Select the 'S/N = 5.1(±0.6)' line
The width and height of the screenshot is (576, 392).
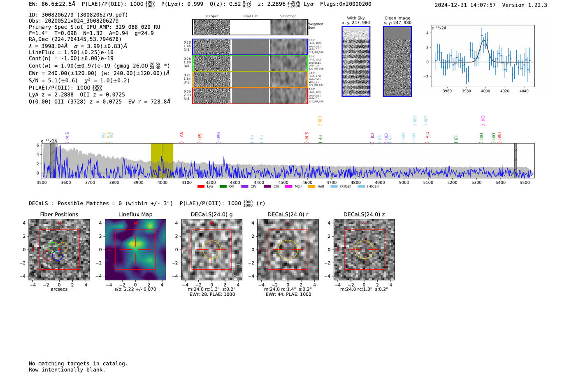point(53,80)
